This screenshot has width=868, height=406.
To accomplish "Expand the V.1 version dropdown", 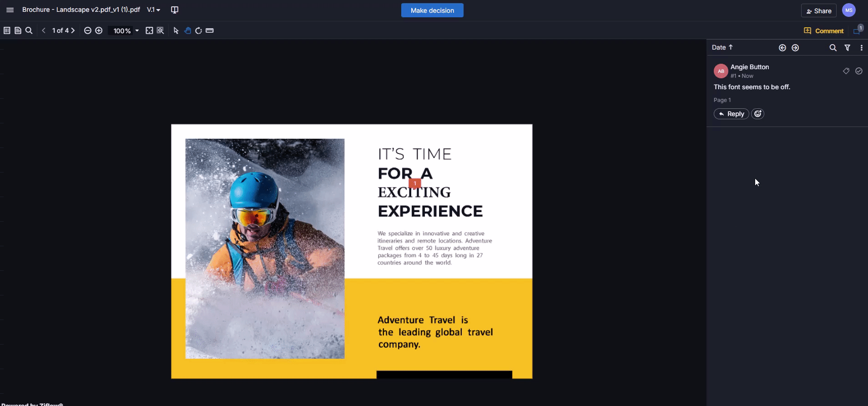I will [154, 10].
